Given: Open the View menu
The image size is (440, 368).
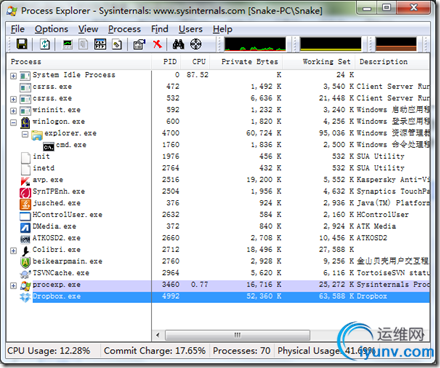Looking at the screenshot, I should 88,29.
